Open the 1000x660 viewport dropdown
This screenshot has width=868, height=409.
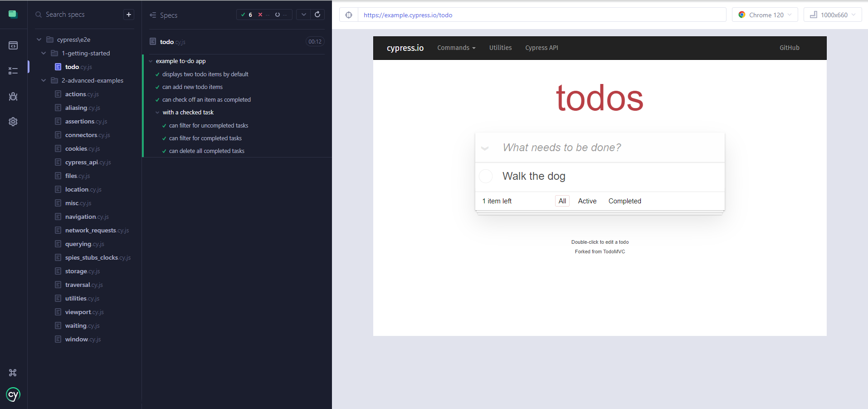(x=833, y=15)
